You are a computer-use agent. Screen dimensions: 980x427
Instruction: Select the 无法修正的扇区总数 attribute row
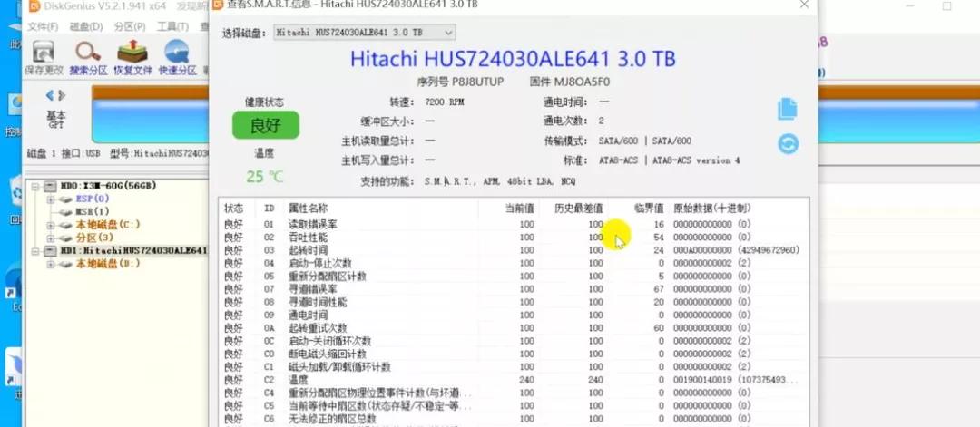(x=513, y=418)
